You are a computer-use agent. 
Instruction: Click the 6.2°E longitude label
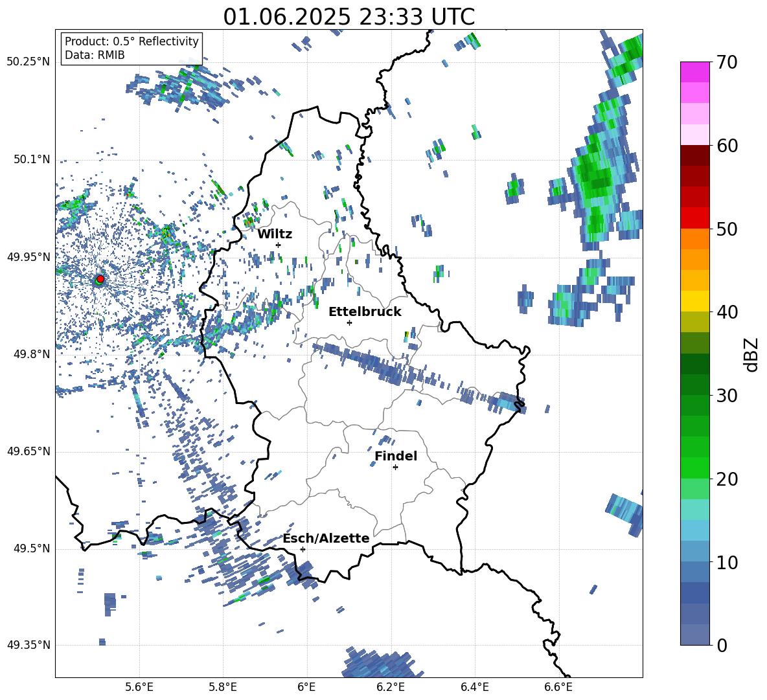click(x=391, y=687)
